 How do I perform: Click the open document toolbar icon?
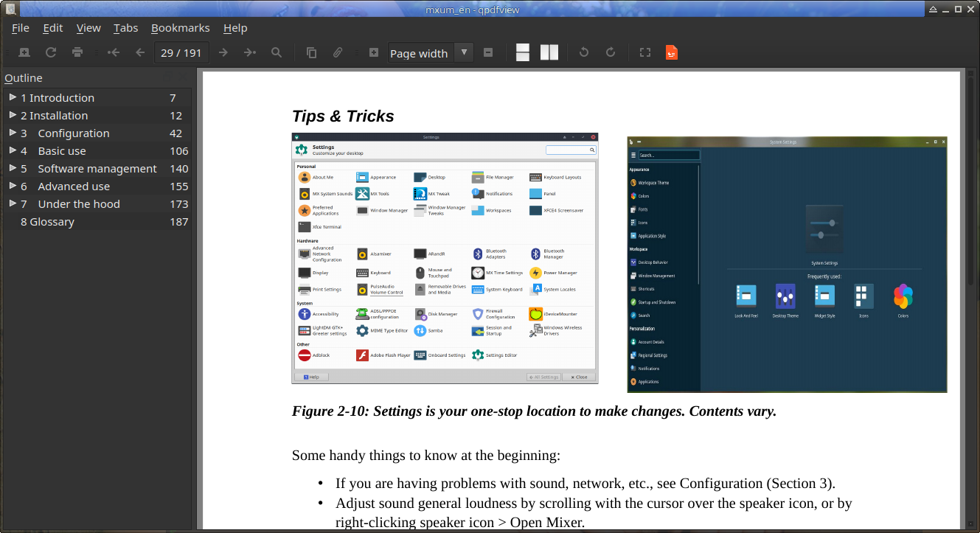pos(24,52)
